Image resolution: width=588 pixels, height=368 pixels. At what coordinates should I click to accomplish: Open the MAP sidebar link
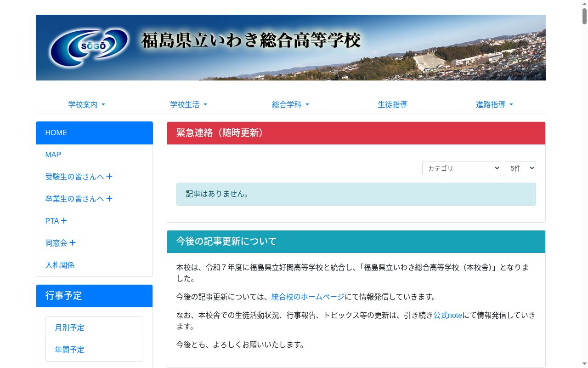pos(94,155)
